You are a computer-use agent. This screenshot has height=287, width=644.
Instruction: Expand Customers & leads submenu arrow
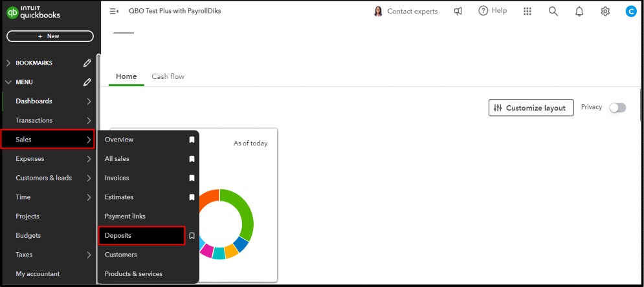tap(89, 178)
